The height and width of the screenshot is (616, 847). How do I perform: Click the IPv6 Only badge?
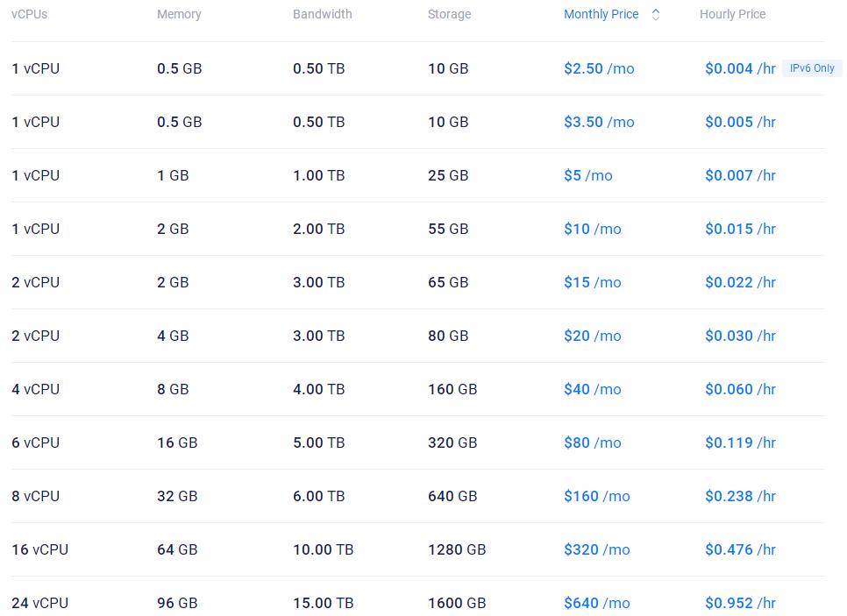pyautogui.click(x=812, y=68)
